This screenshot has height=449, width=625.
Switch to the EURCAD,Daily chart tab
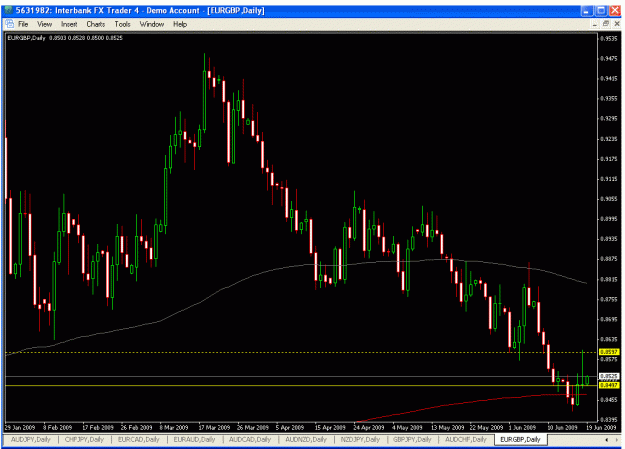138,439
